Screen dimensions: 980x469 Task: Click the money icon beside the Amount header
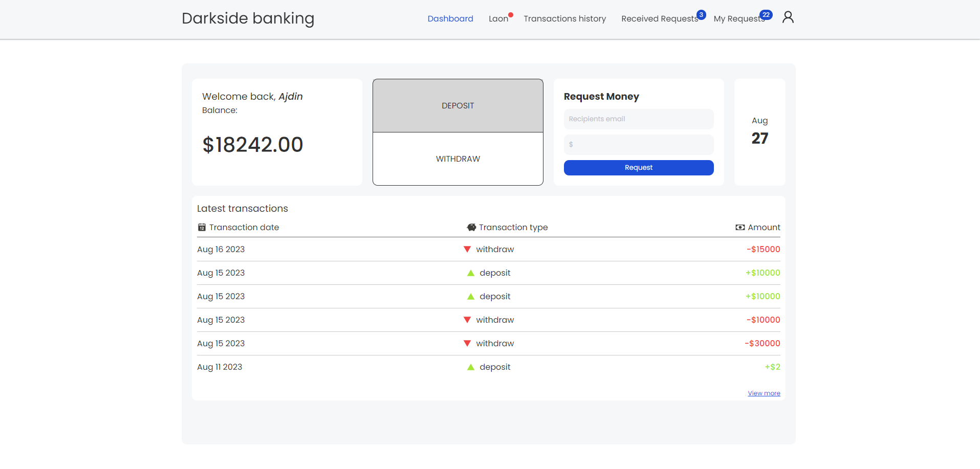(x=740, y=227)
